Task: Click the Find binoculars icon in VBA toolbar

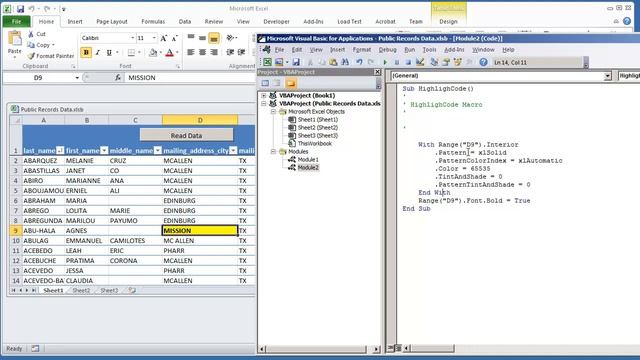Action: point(345,62)
